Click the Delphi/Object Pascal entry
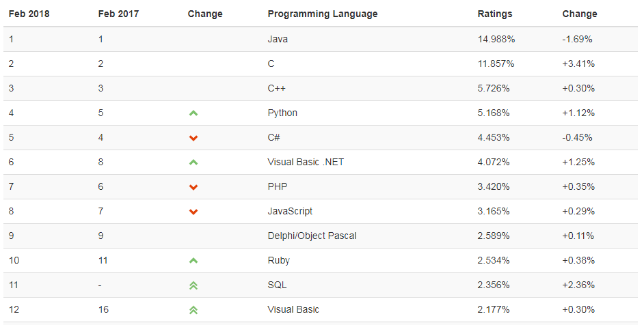The height and width of the screenshot is (325, 644). pos(312,236)
